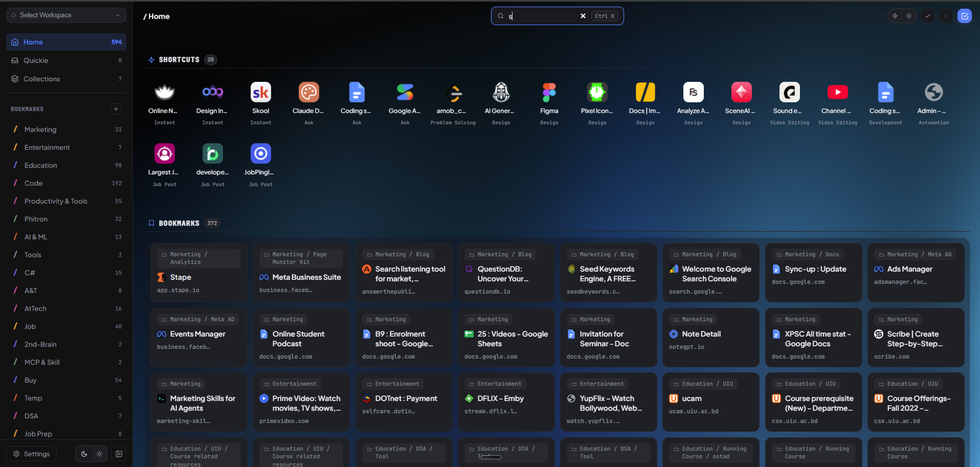Go to Home in sidebar
980x467 pixels.
coord(66,42)
